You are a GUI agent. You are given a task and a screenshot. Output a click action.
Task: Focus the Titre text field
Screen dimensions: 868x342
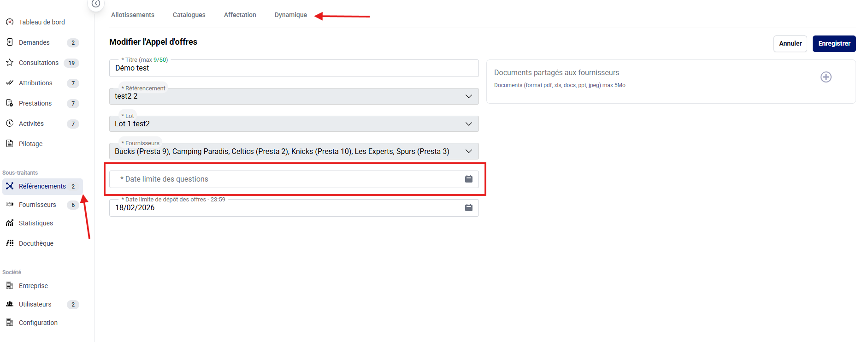click(294, 68)
